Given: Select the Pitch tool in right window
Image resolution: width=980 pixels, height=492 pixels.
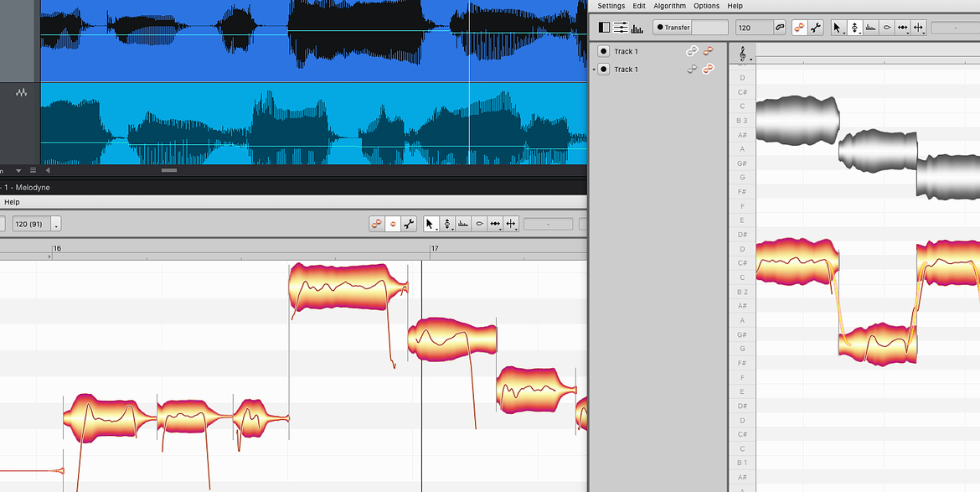Looking at the screenshot, I should [854, 28].
